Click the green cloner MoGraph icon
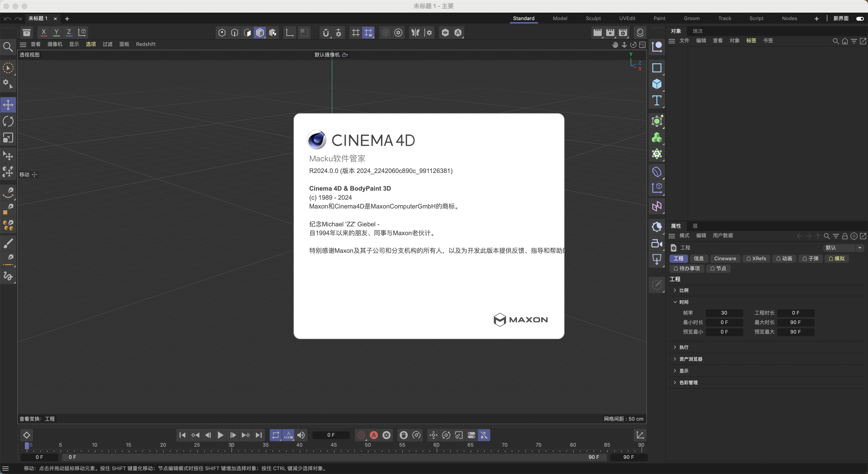This screenshot has height=474, width=868. coord(657,137)
